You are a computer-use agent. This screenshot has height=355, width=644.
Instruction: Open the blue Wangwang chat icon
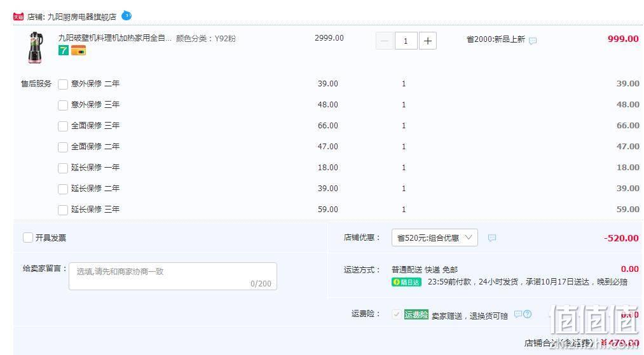click(127, 16)
